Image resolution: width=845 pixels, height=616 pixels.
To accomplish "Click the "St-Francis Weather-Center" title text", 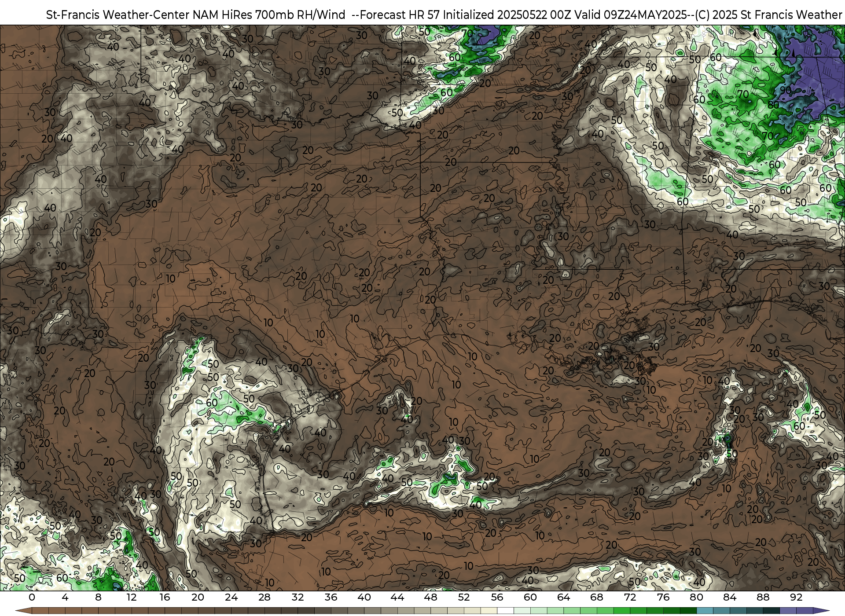I will [x=118, y=15].
